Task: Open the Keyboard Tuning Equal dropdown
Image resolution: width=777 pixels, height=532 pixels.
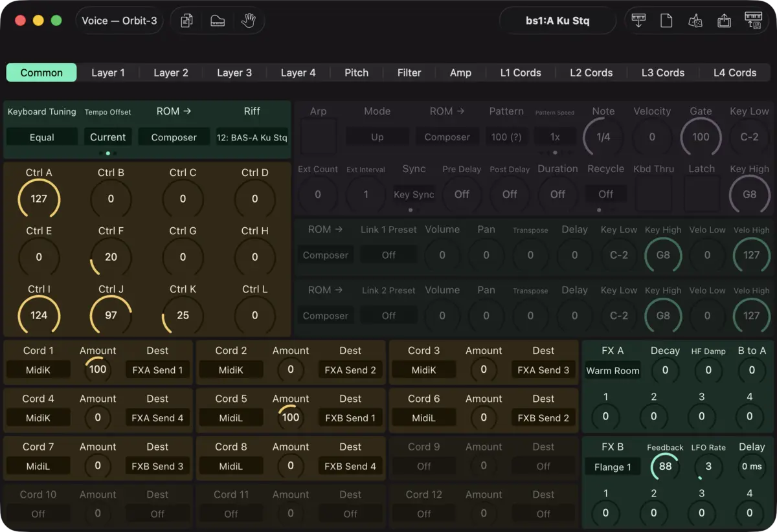Action: click(42, 137)
